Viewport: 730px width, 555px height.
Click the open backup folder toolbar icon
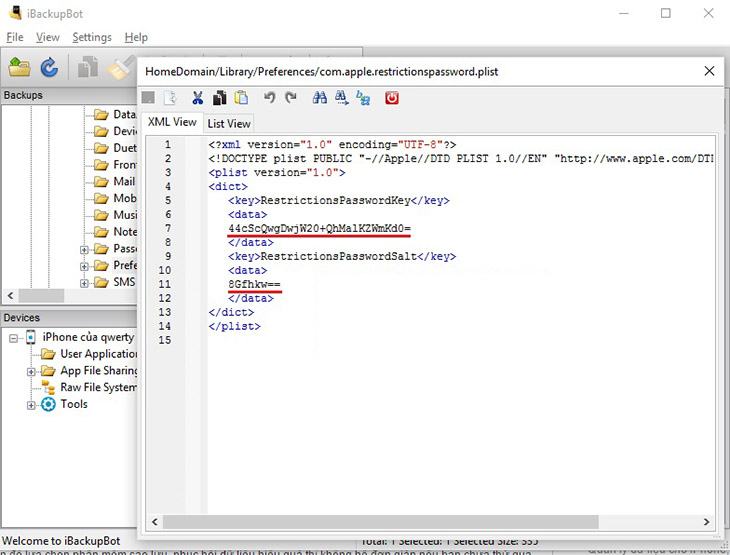click(x=20, y=68)
